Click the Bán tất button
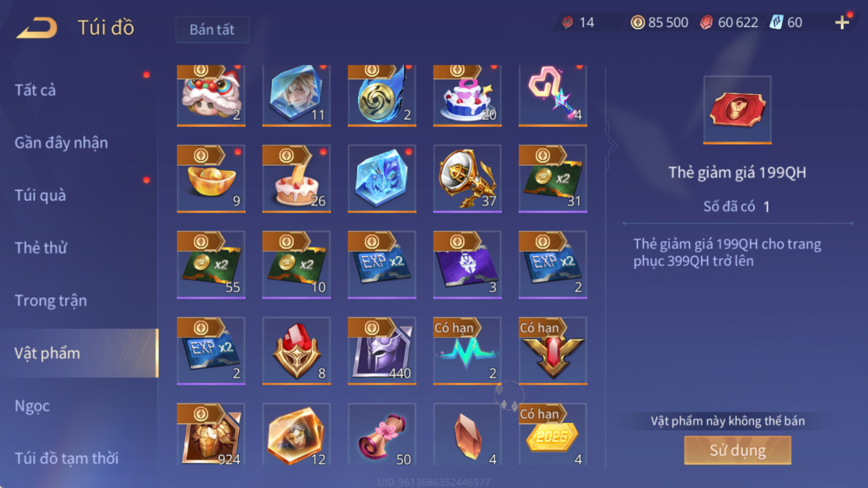The height and width of the screenshot is (488, 868). (x=212, y=30)
